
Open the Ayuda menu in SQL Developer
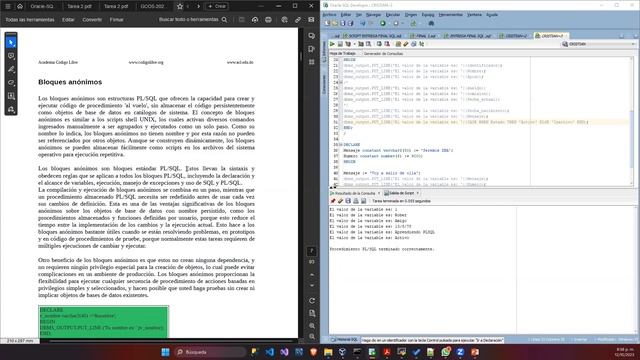point(492,15)
